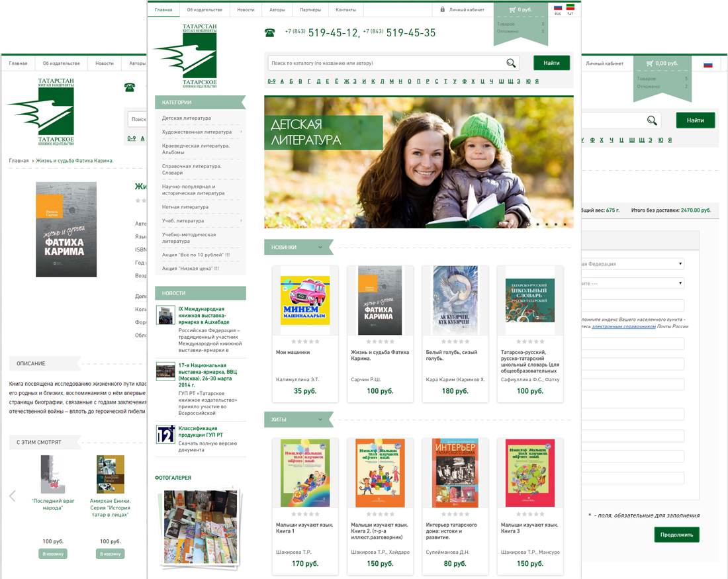Open Акция "Низкая цена" category
The image size is (728, 579).
click(x=190, y=269)
